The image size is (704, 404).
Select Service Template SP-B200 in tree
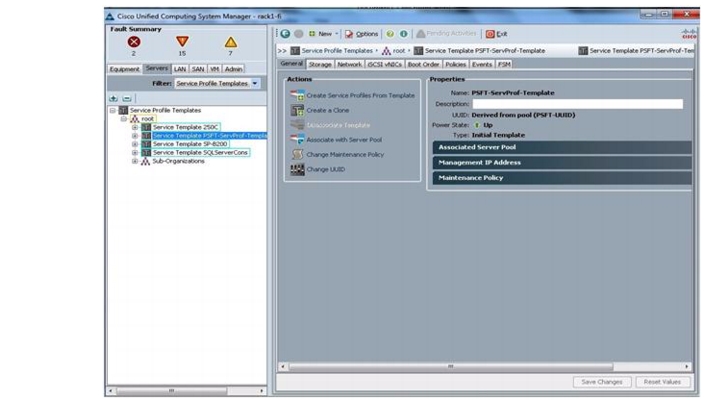pos(190,144)
